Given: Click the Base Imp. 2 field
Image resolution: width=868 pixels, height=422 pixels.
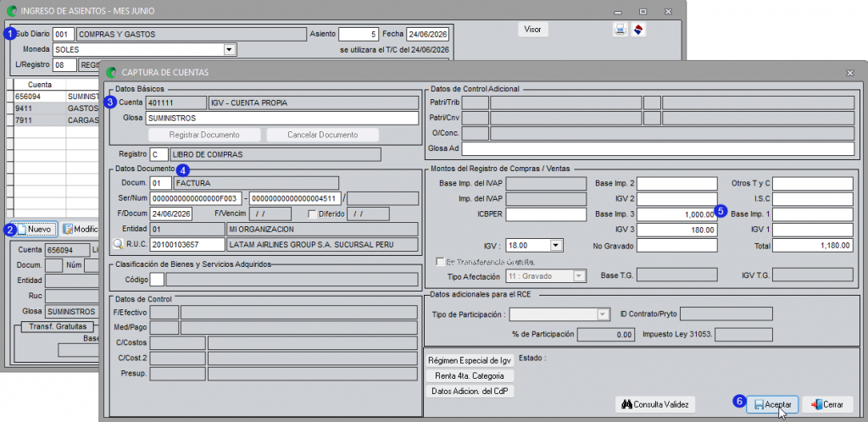Looking at the screenshot, I should tap(677, 184).
